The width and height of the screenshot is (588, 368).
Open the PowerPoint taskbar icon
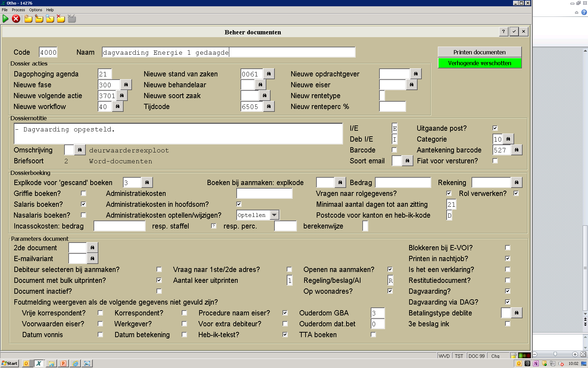point(63,363)
